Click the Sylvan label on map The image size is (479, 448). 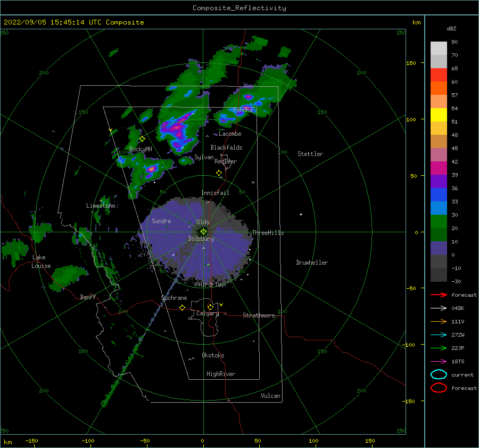pos(204,157)
